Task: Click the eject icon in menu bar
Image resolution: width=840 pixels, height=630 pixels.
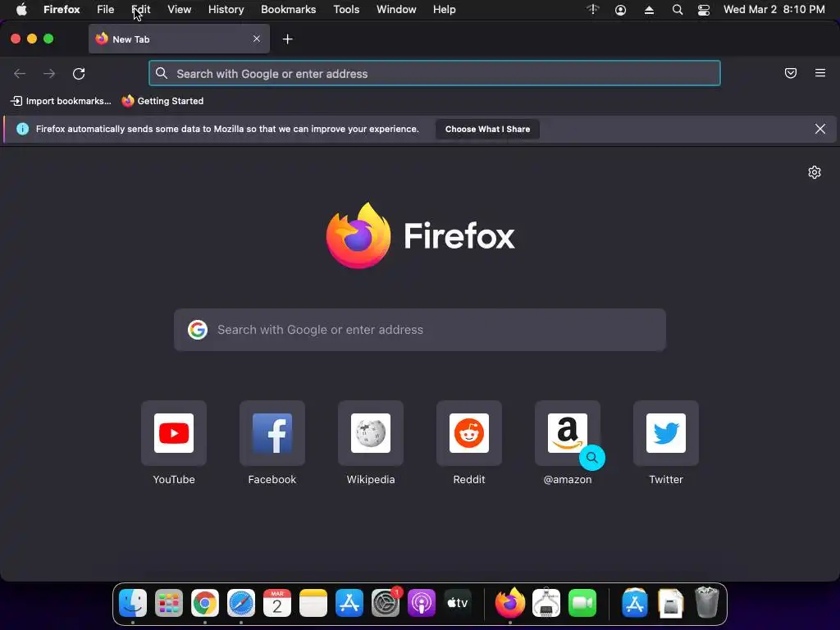Action: click(649, 10)
